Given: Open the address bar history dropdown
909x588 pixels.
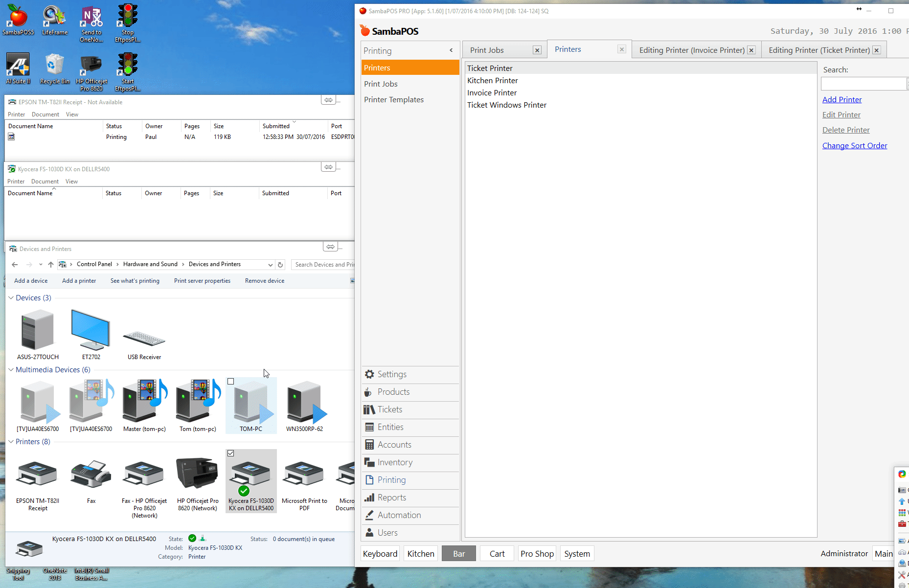Looking at the screenshot, I should (x=270, y=265).
